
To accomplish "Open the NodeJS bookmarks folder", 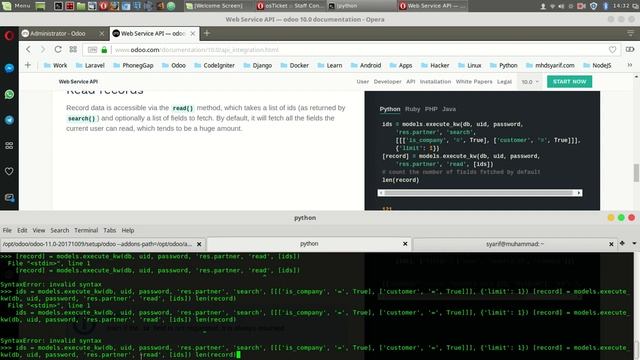I will point(597,65).
